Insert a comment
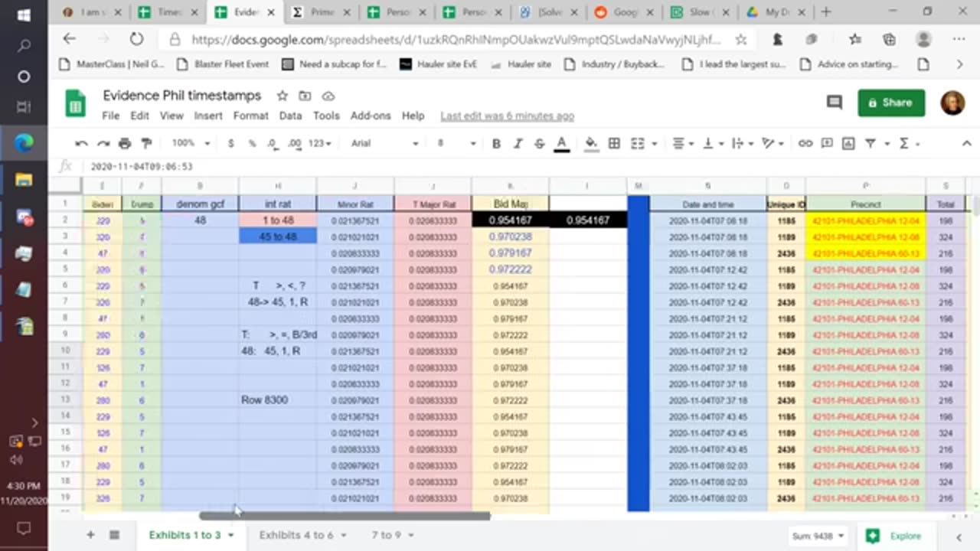 pos(827,143)
